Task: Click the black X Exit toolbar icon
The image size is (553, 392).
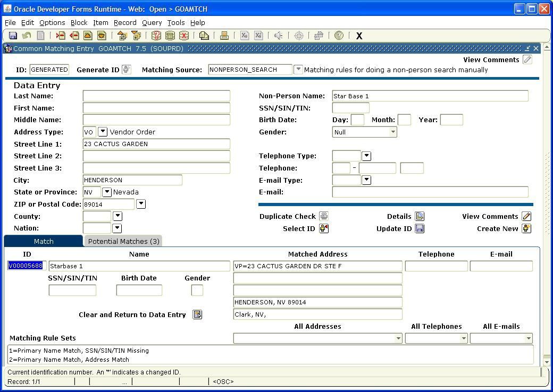Action: point(359,36)
